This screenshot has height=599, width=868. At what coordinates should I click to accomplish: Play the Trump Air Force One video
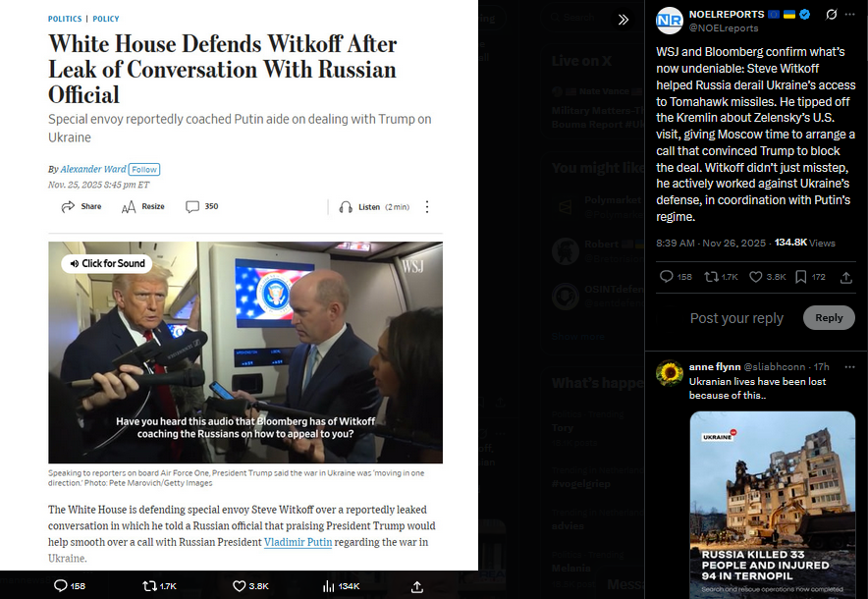tap(245, 353)
